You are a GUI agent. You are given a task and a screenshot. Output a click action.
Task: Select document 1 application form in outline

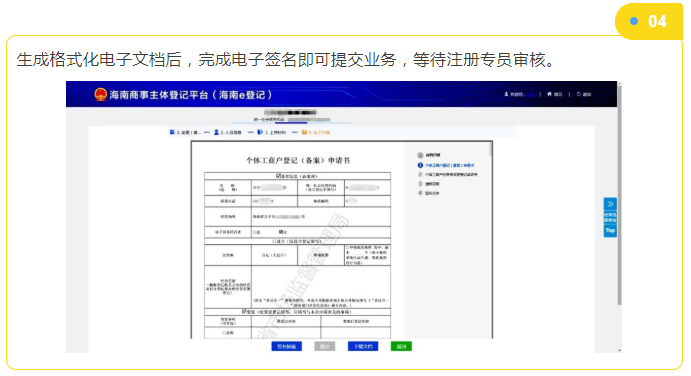tap(446, 165)
